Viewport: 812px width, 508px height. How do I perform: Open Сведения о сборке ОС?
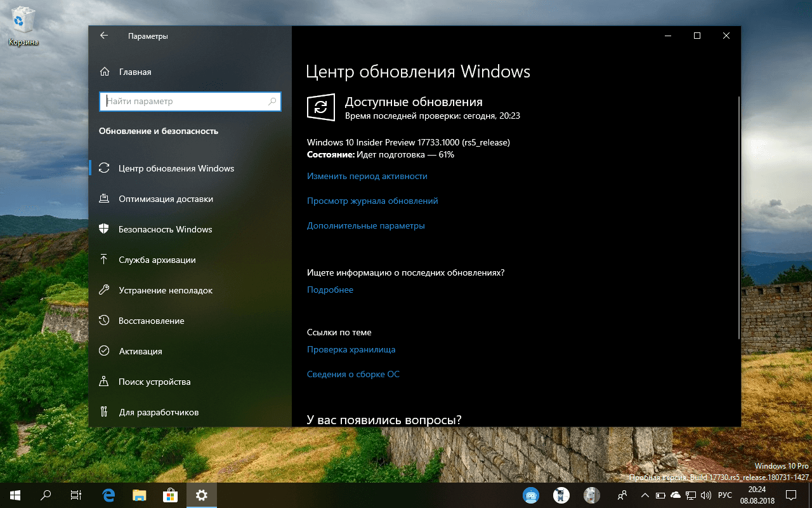click(353, 374)
